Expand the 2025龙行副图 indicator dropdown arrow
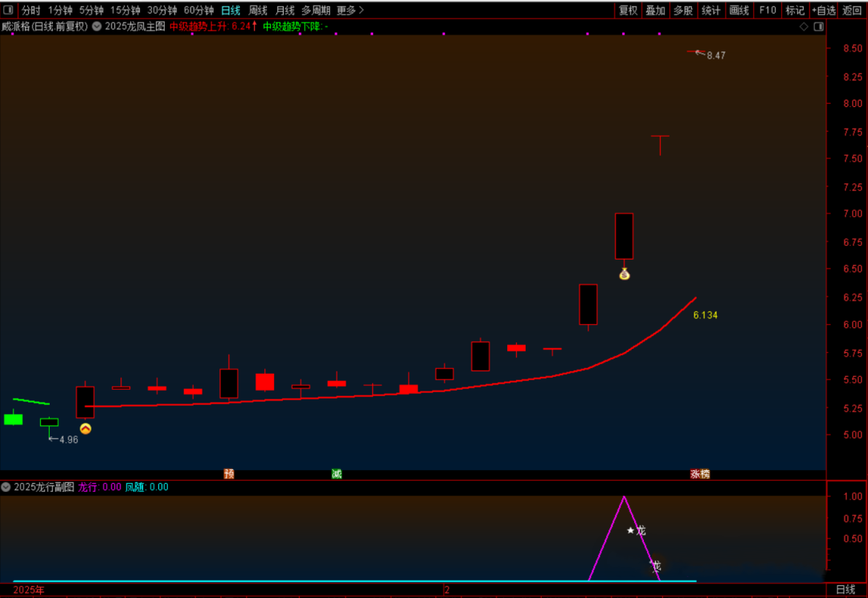 pos(6,487)
